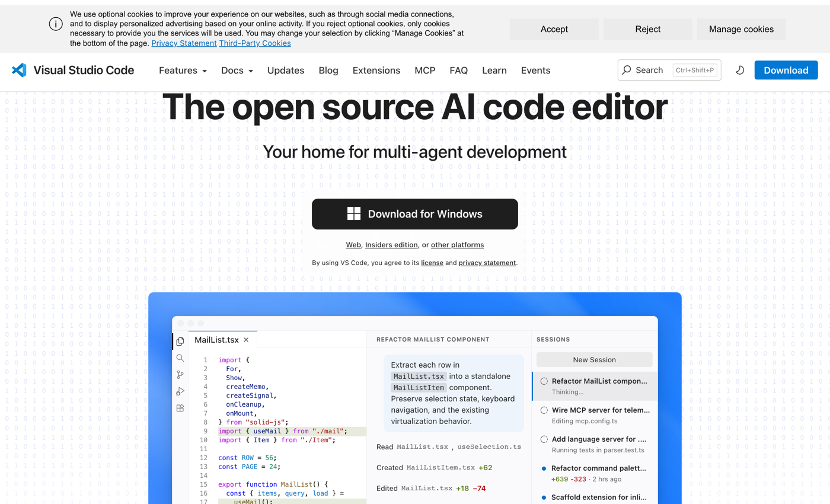
Task: Open the Web version link
Action: coord(353,245)
